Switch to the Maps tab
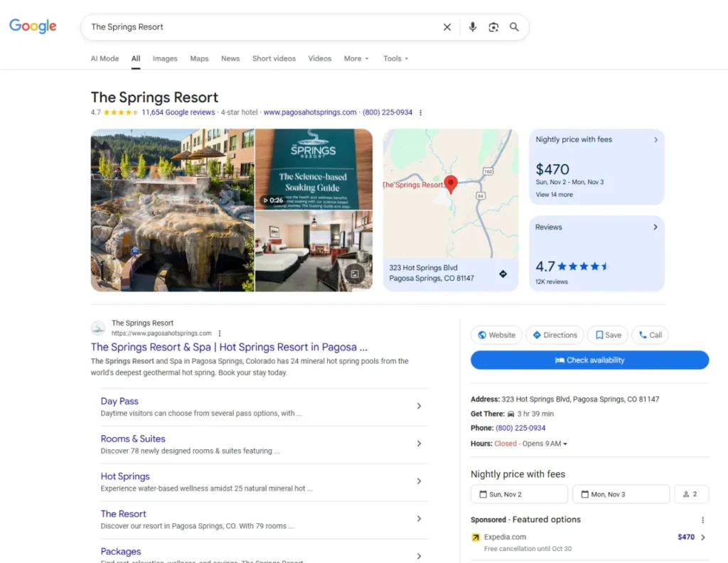 click(x=199, y=58)
